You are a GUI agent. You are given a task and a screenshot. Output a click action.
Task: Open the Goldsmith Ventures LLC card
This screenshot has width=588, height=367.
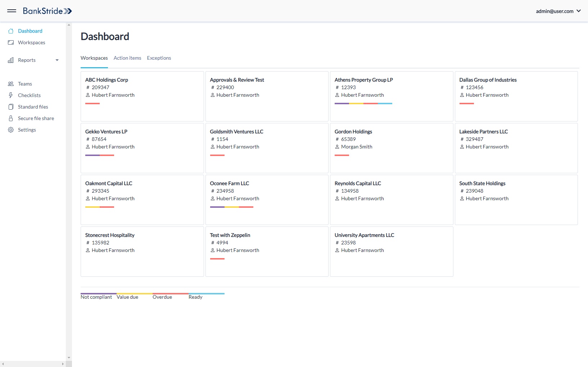tap(267, 148)
